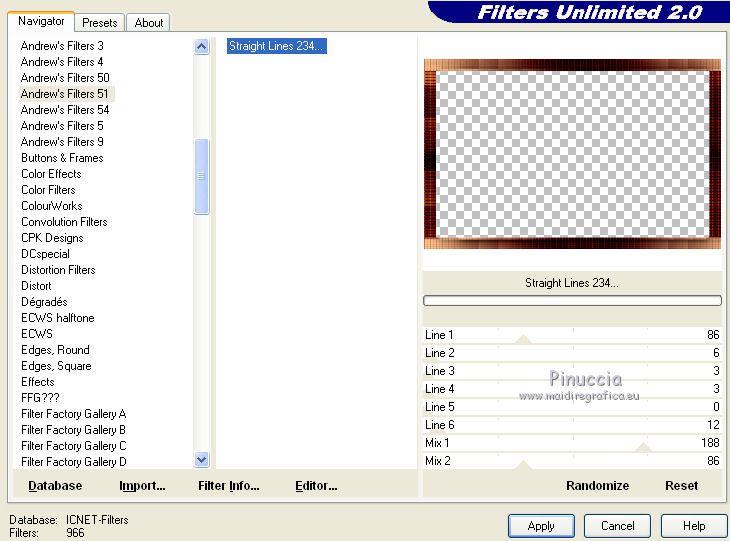Select Filter Factory Gallery B
Image resolution: width=730 pixels, height=541 pixels.
click(x=74, y=430)
